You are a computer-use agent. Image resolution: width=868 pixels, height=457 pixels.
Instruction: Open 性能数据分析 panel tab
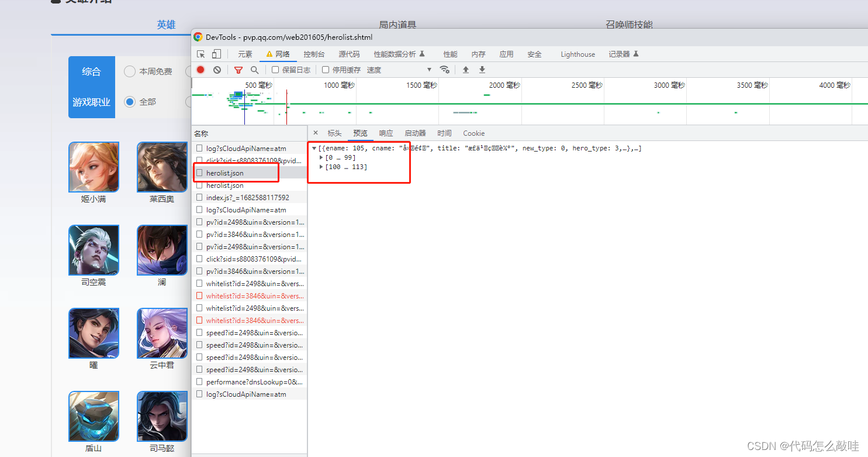click(x=399, y=54)
